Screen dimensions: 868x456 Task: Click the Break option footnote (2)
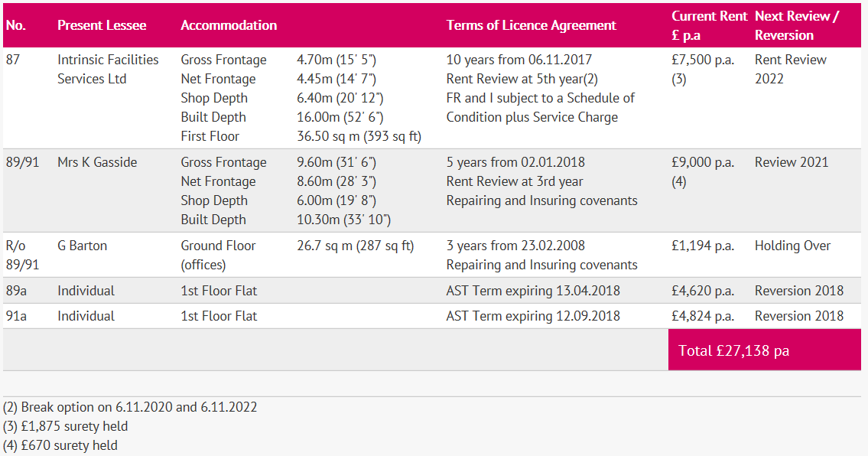130,407
